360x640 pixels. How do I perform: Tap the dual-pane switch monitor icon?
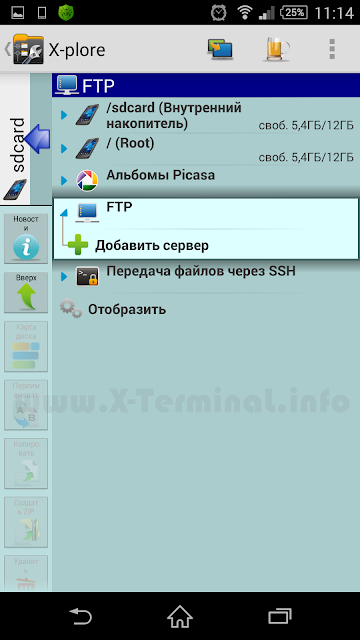click(220, 50)
